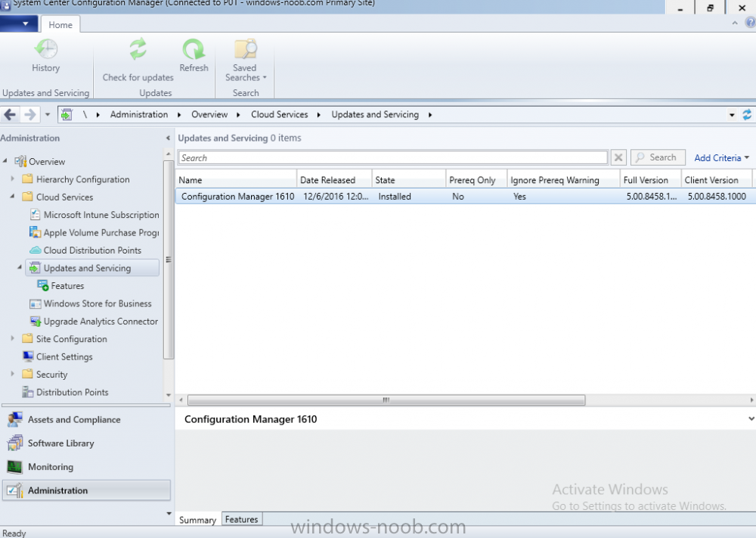The width and height of the screenshot is (756, 538).
Task: Collapse the ribbon with the caret
Action: pyautogui.click(x=735, y=23)
